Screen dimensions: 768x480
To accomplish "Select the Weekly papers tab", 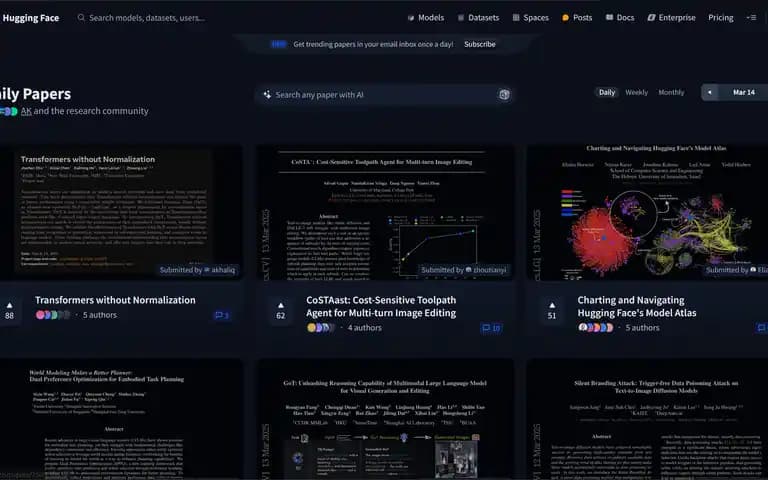I will click(636, 92).
